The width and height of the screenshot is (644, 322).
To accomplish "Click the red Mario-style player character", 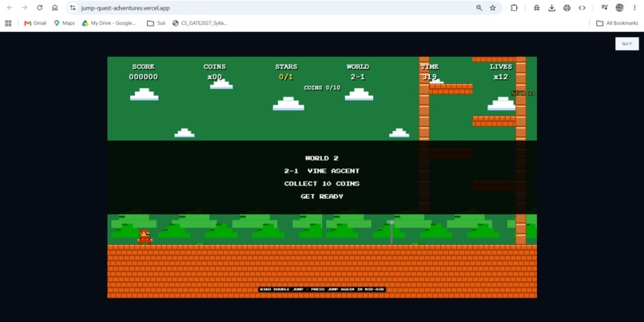I will 145,237.
